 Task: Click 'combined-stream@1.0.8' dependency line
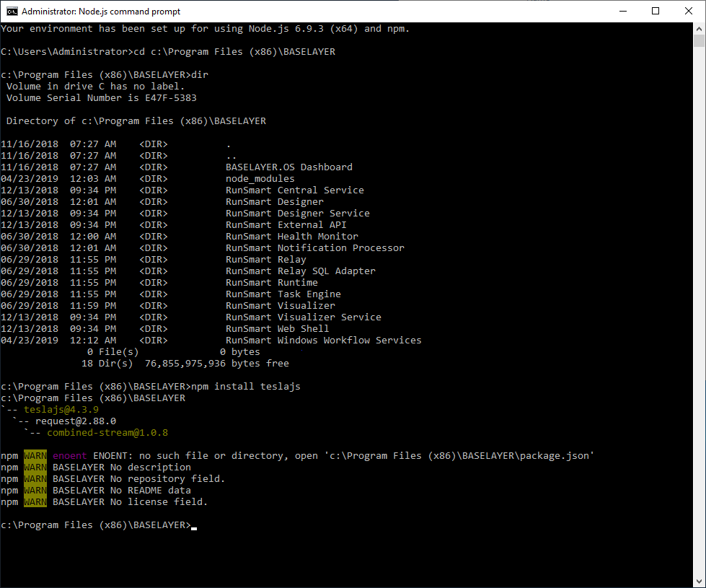tap(107, 433)
